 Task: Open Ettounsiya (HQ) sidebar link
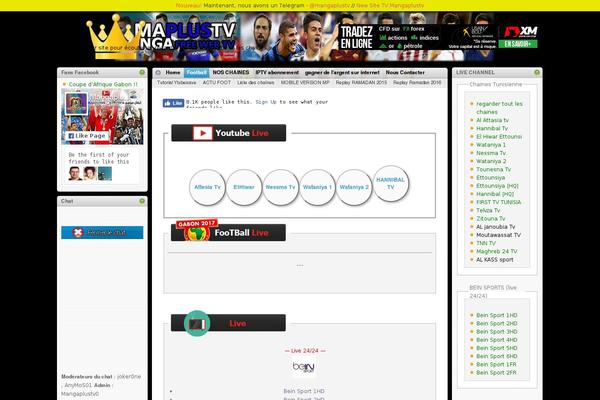pyautogui.click(x=497, y=186)
